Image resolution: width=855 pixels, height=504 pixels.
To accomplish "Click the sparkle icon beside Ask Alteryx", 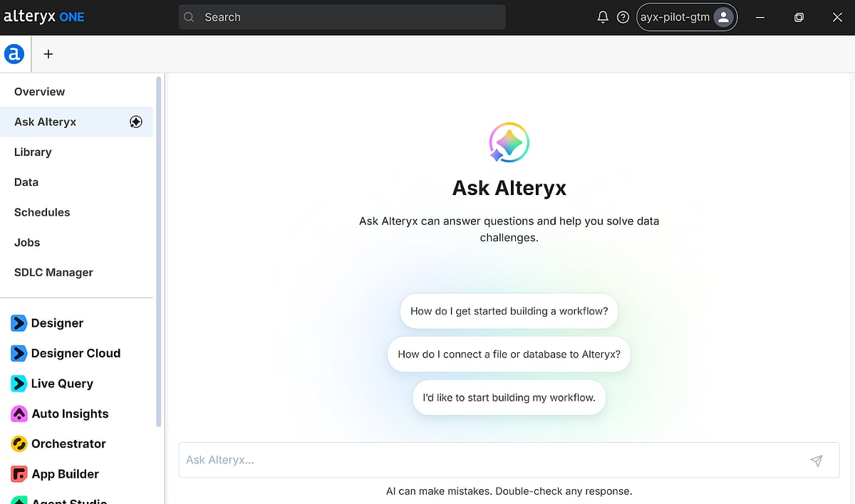I will [x=136, y=122].
